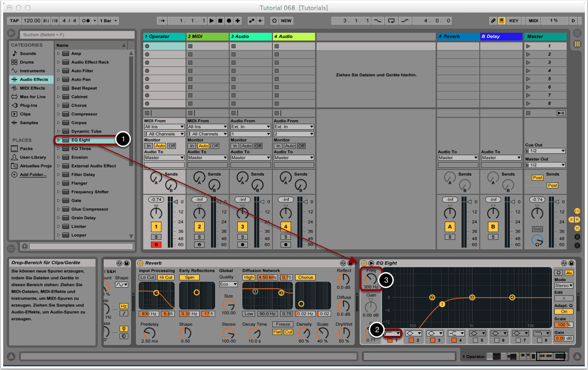Enable Draw Mode pencil icon
The height and width of the screenshot is (370, 588).
pos(493,21)
